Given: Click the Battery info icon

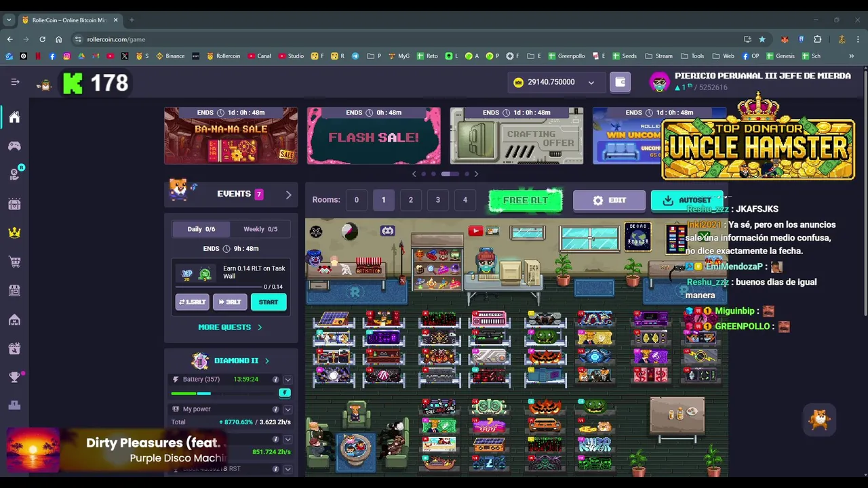Looking at the screenshot, I should 275,380.
